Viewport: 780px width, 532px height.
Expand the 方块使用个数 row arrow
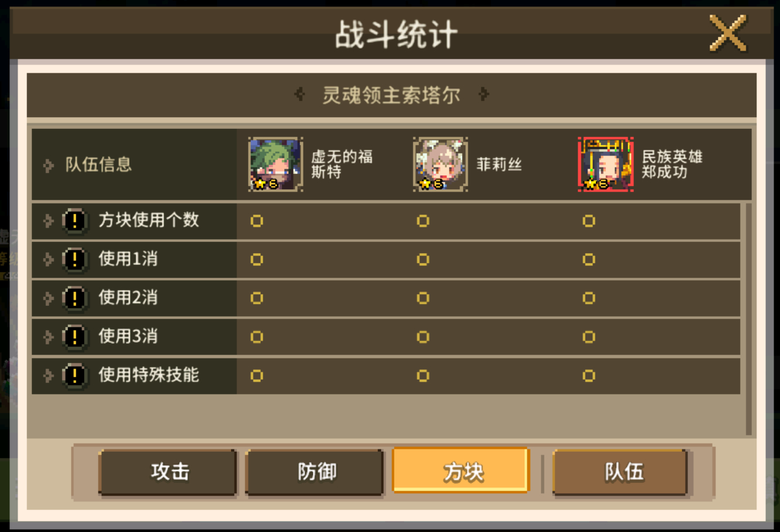tap(49, 221)
